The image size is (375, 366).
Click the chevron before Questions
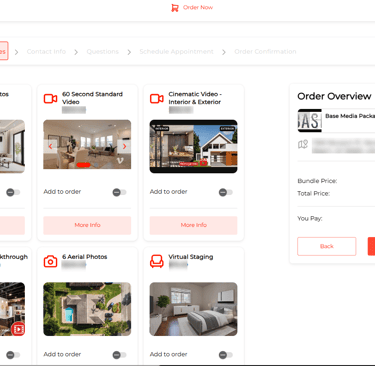pyautogui.click(x=76, y=52)
